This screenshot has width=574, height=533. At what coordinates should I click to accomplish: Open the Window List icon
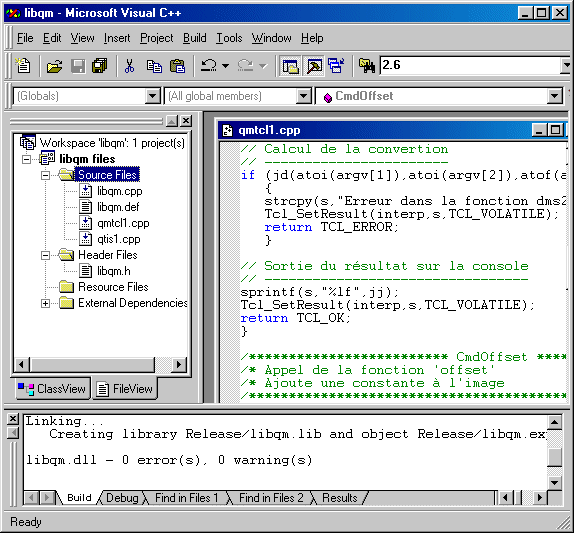point(336,66)
